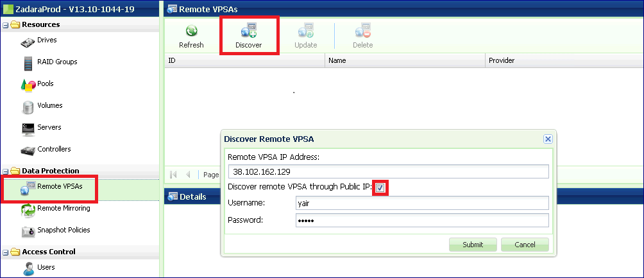Click the Discover Remote VPSA dialog title
Viewport: 644px width, 278px height.
point(269,139)
